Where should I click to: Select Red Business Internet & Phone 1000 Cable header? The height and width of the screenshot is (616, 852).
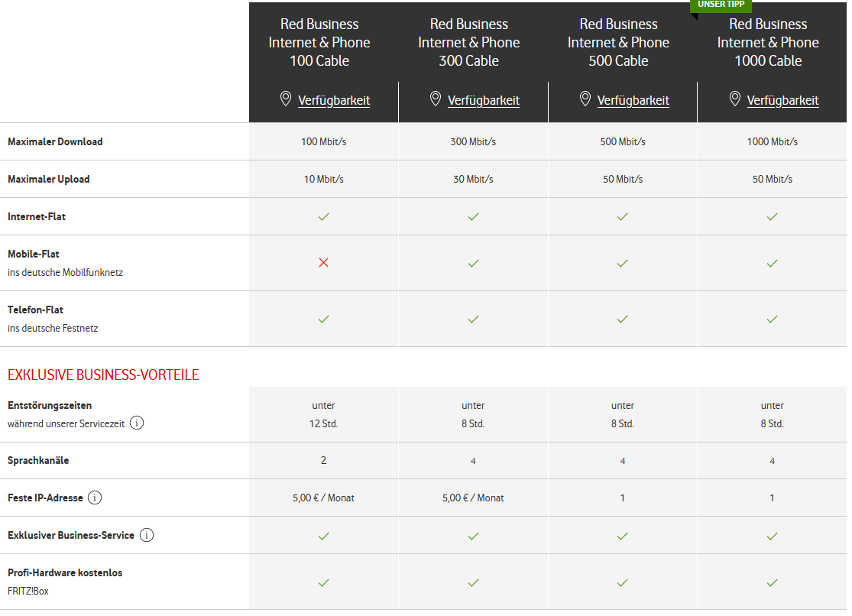(768, 42)
